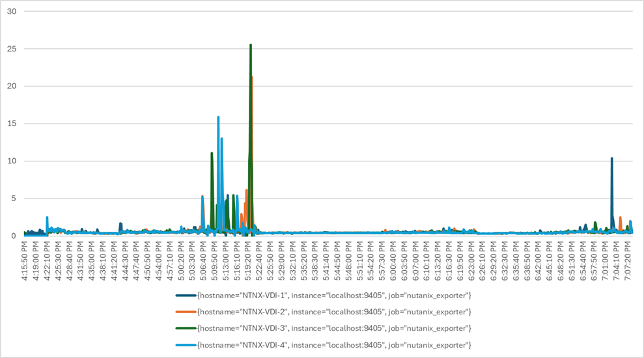Click the orange NTNX-VDI-2 legend line marker
Screen dimensions: 644x358
(x=186, y=312)
